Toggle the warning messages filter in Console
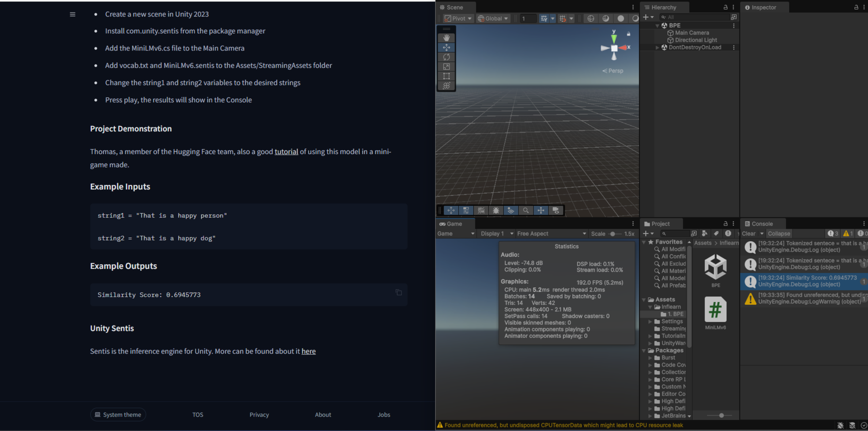This screenshot has height=431, width=868. click(x=848, y=233)
